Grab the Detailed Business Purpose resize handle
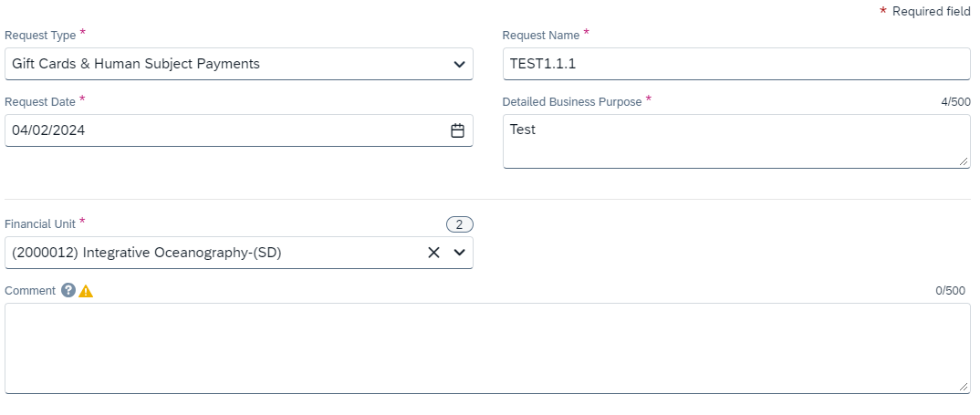 pos(964,161)
